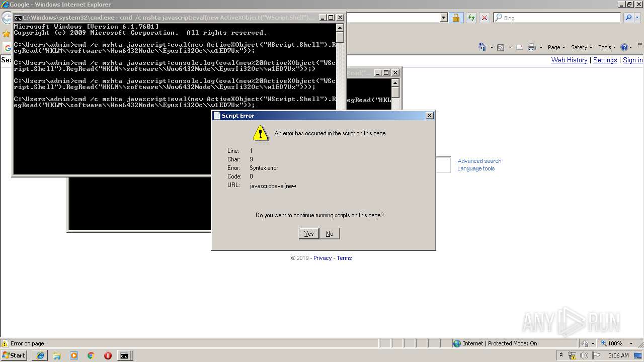Click the taskbar clock showing 3:06 AM

click(x=618, y=355)
